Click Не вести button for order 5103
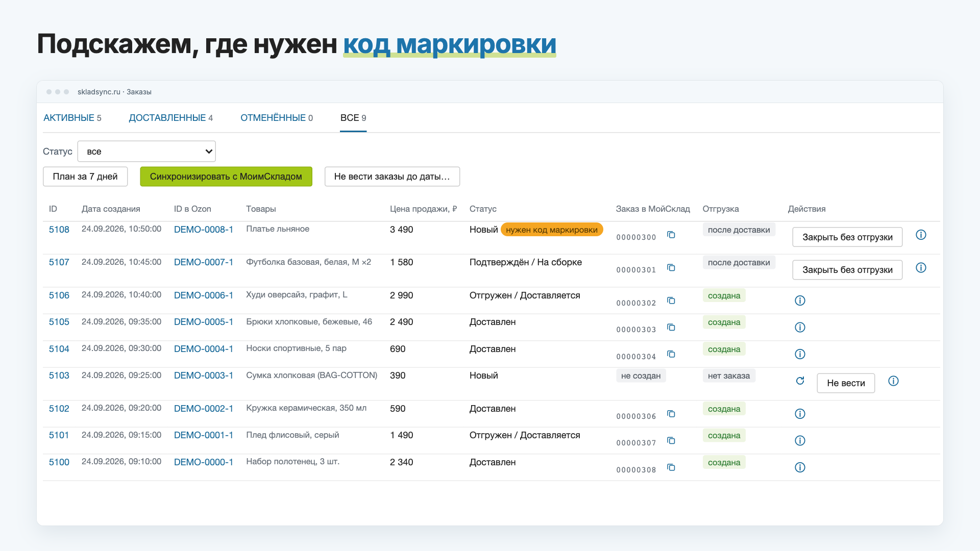Image resolution: width=980 pixels, height=551 pixels. 846,383
